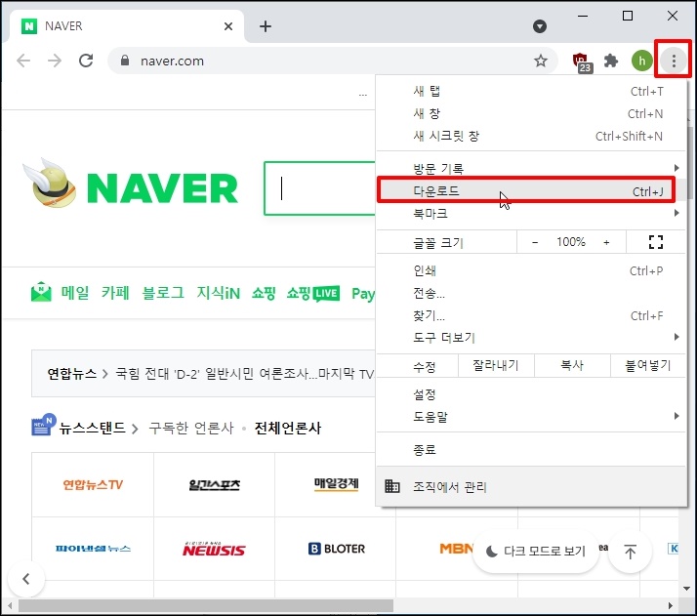Click the vertical scrollbar down arrow
The image size is (697, 616).
click(x=686, y=589)
